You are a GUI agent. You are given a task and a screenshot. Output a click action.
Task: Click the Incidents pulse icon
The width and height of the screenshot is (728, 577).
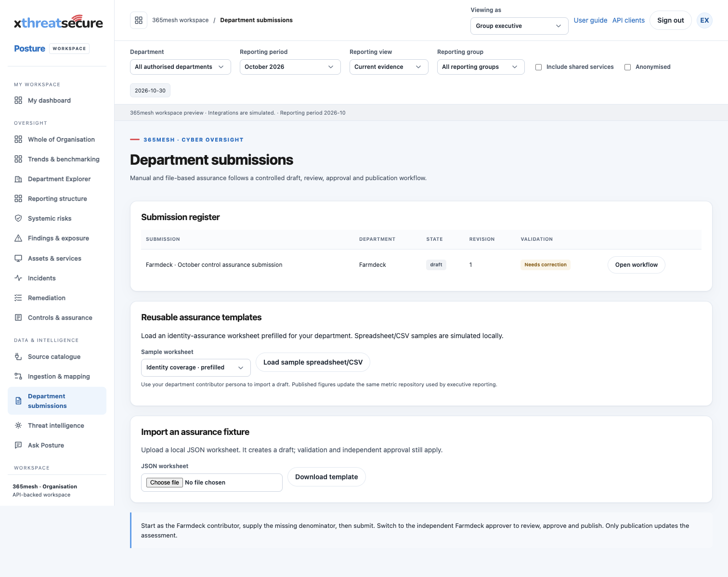[18, 278]
